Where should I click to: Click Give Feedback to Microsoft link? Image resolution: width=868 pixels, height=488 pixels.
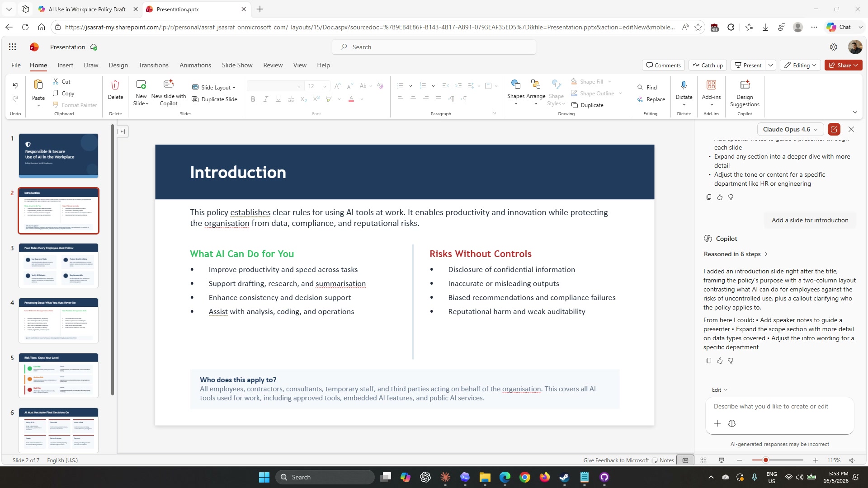616,460
